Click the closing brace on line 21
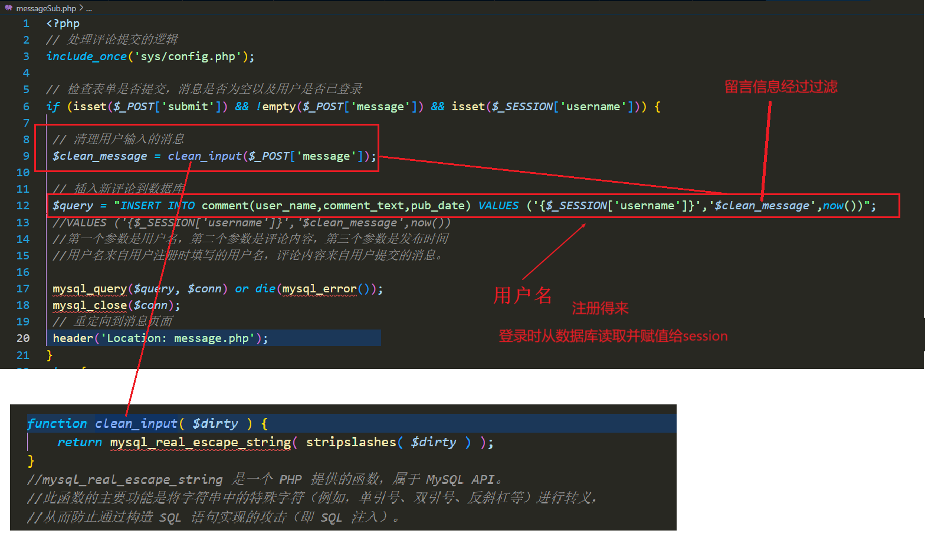 click(x=50, y=355)
